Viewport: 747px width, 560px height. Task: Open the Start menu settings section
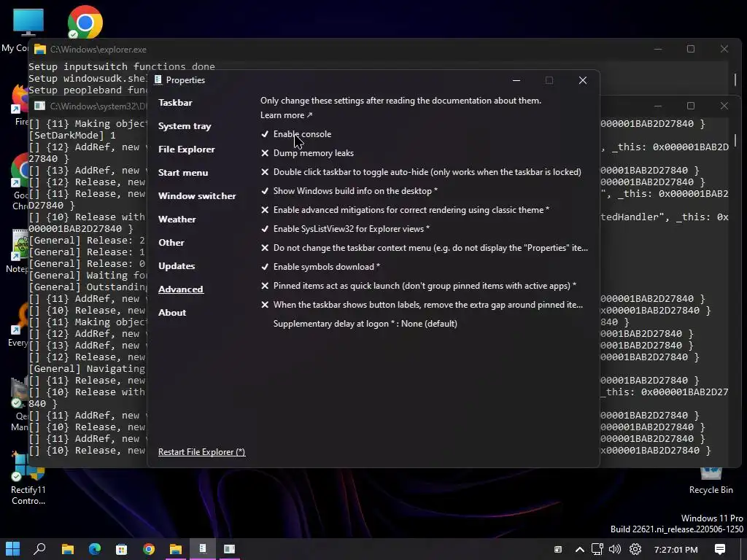click(183, 173)
